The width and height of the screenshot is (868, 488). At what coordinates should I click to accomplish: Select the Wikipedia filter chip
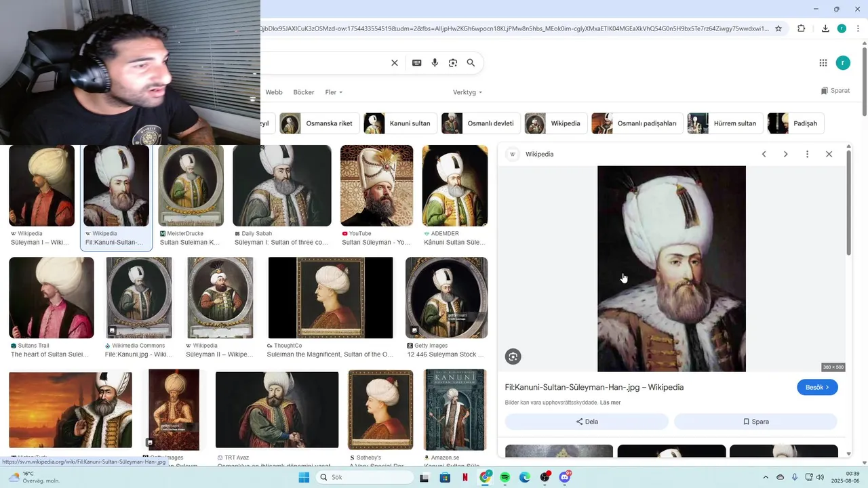coord(555,123)
